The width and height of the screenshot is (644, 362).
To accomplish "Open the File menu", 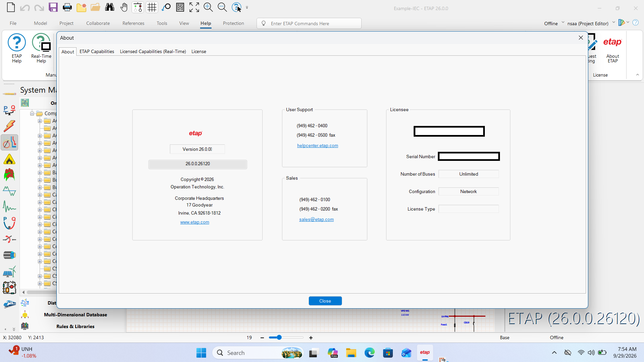I will click(x=13, y=23).
